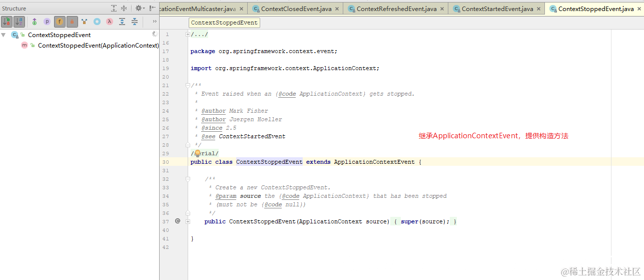The height and width of the screenshot is (280, 644).
Task: Collapse All in Structure panel header
Action: [124, 8]
